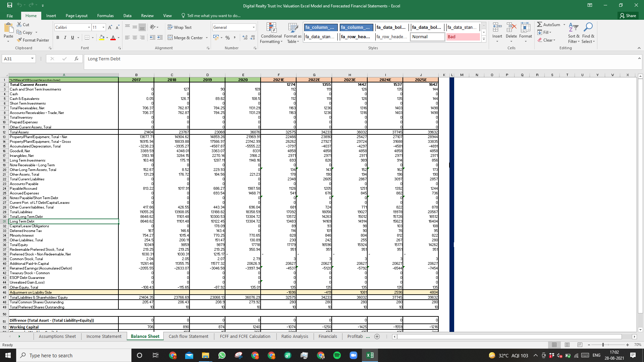
Task: Click the New Sheet plus icon
Action: pos(377,337)
